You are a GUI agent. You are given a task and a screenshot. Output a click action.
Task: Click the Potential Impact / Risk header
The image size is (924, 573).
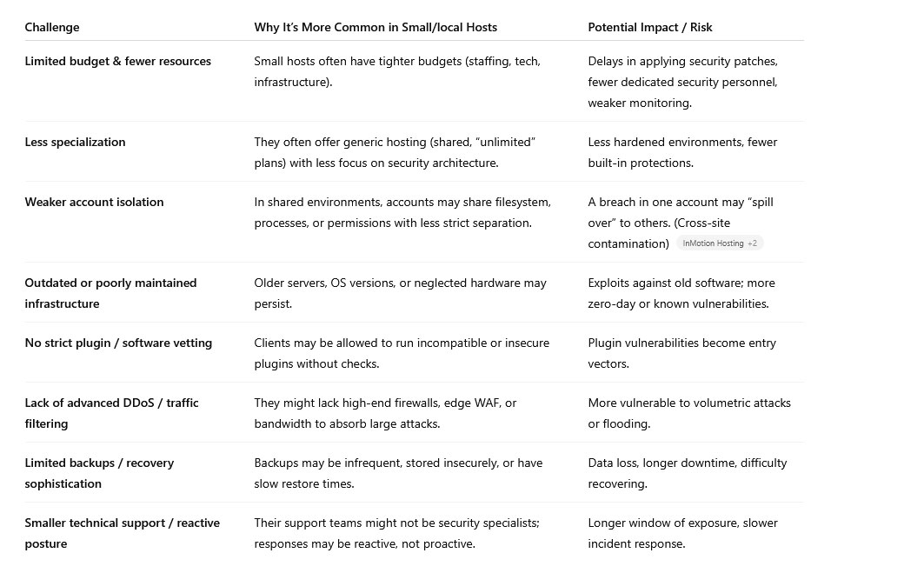click(x=650, y=27)
